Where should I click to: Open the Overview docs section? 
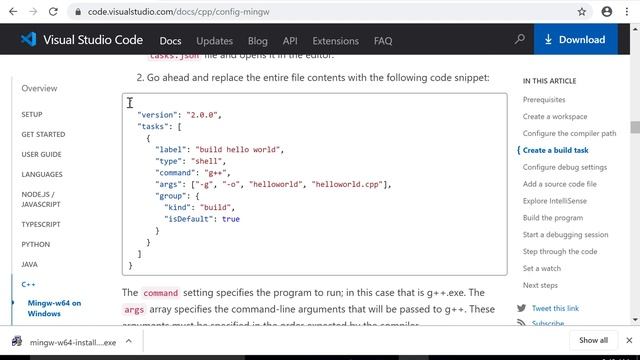39,88
